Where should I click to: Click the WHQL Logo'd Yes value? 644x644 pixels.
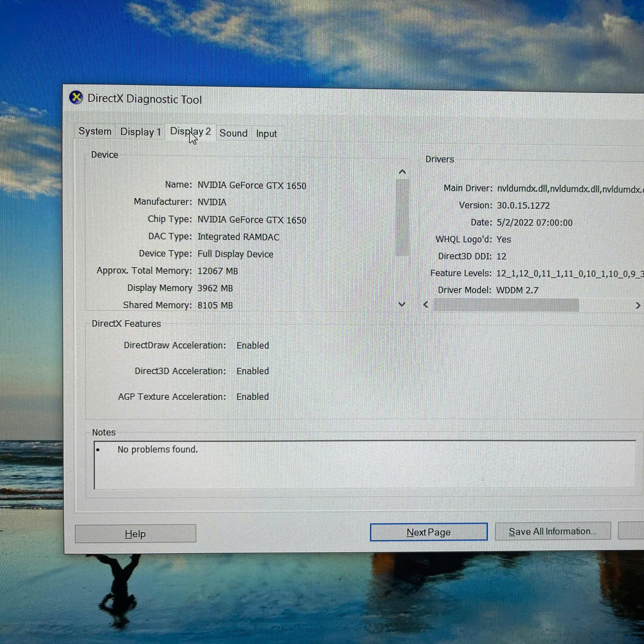click(504, 239)
